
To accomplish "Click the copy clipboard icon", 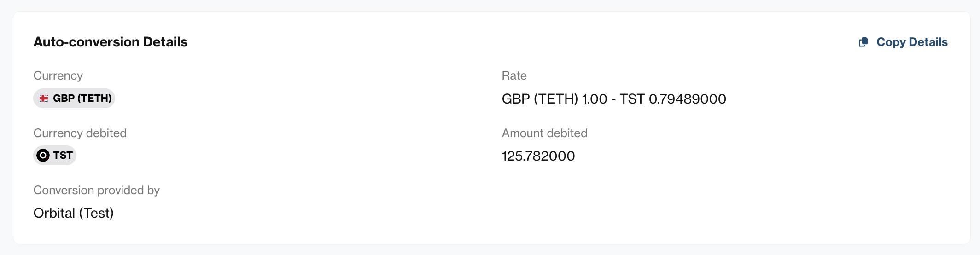I will coord(863,42).
